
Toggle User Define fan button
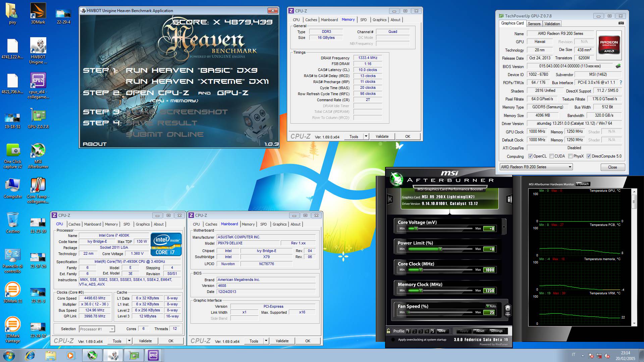pos(508,310)
